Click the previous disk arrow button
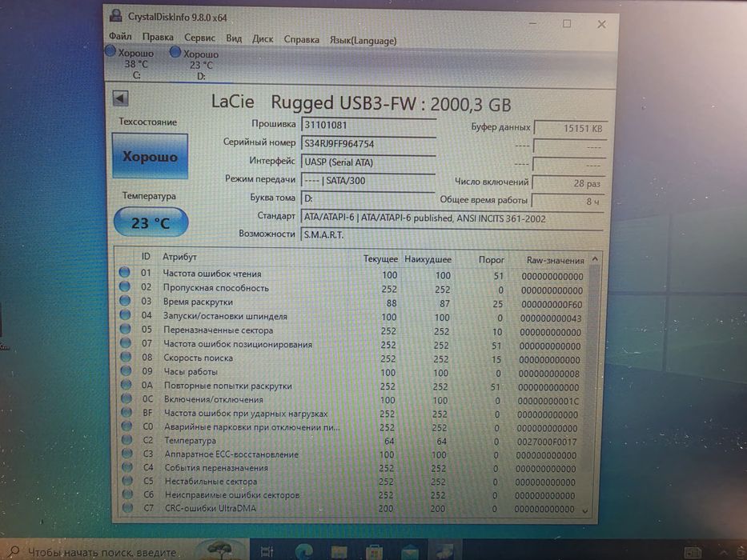747x560 pixels. (121, 98)
